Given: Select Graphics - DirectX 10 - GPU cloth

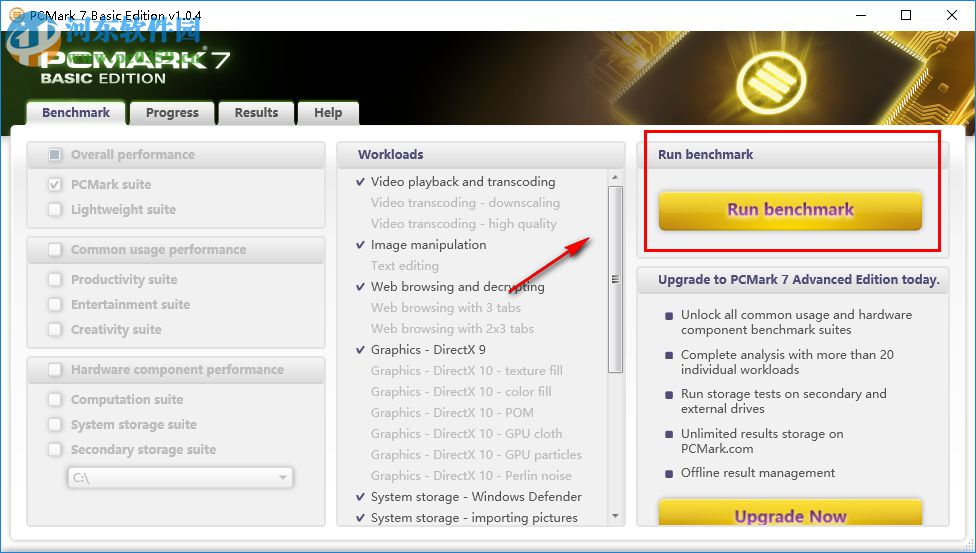Looking at the screenshot, I should pyautogui.click(x=466, y=433).
